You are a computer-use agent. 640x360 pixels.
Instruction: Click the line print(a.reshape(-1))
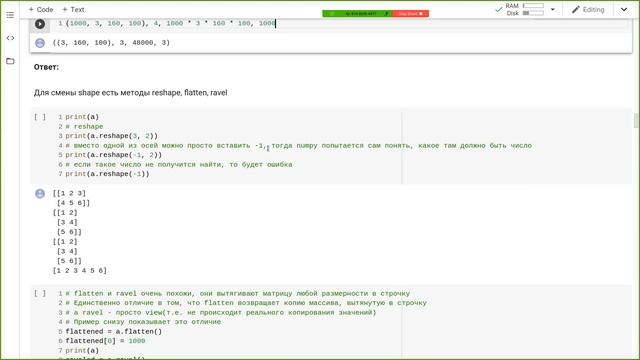coord(107,174)
